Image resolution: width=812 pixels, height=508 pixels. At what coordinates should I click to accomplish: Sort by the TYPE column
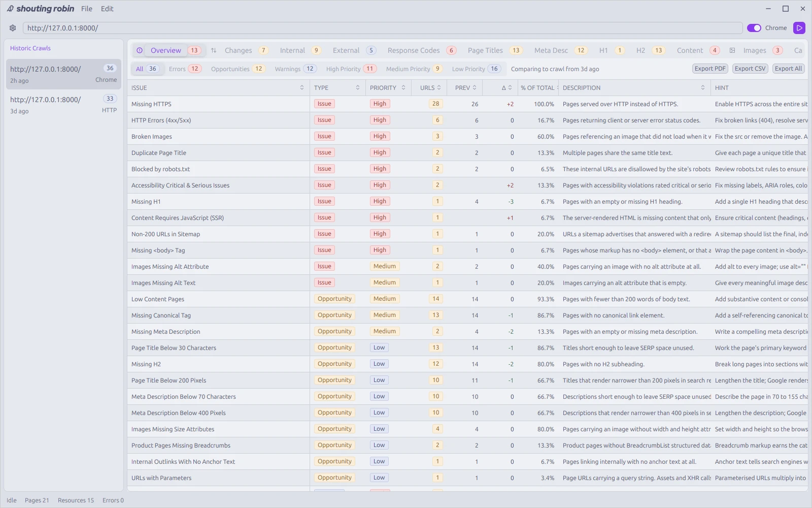[337, 88]
